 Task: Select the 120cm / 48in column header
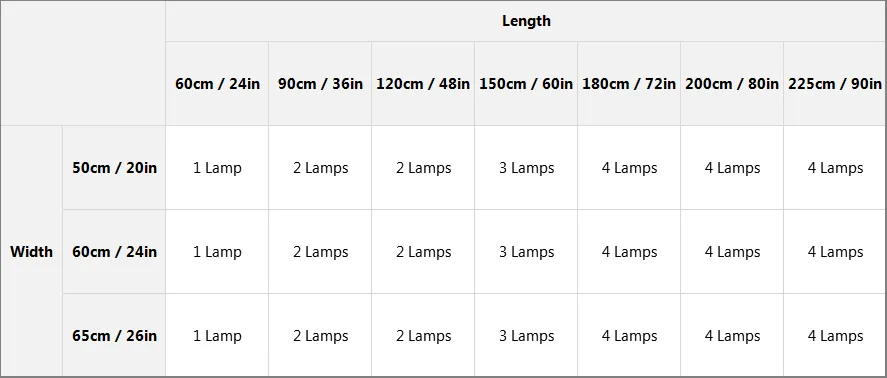[x=423, y=84]
